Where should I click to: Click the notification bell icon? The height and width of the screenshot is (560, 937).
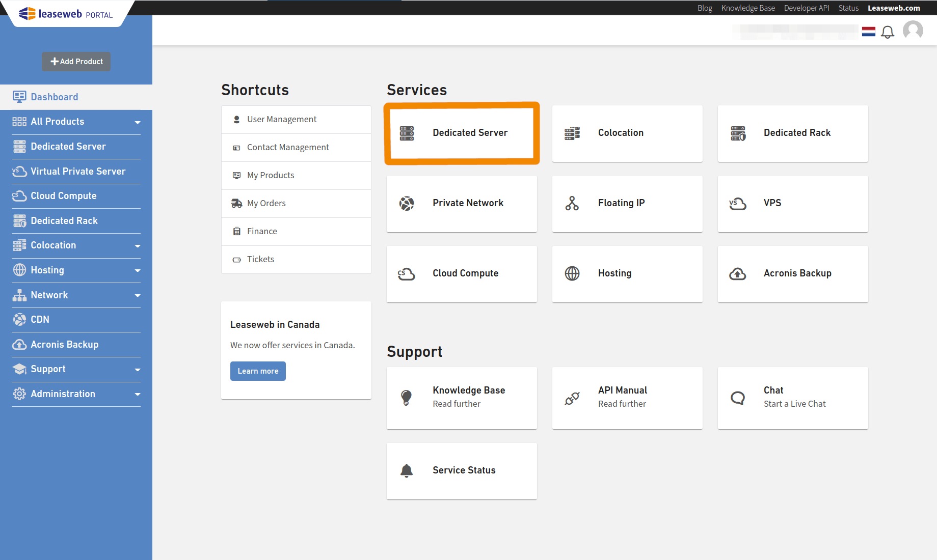click(x=888, y=32)
